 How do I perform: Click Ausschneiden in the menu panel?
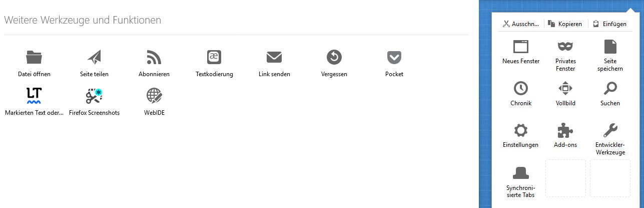point(521,24)
